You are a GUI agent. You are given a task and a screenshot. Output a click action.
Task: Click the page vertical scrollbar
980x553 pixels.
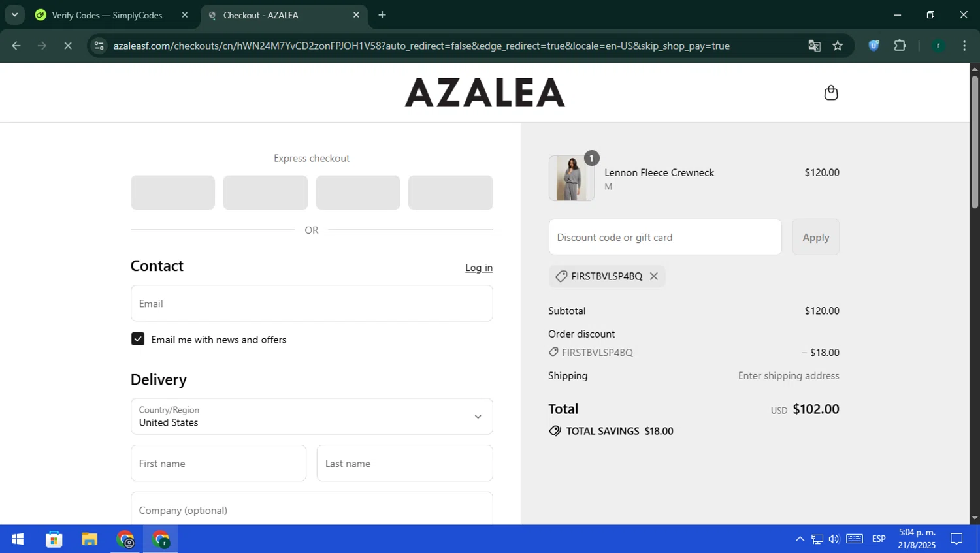tap(975, 143)
